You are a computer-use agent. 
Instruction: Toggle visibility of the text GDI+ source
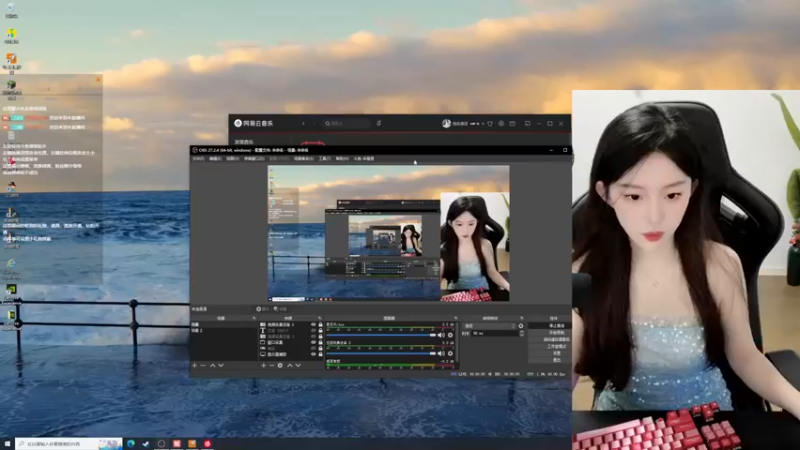(313, 331)
